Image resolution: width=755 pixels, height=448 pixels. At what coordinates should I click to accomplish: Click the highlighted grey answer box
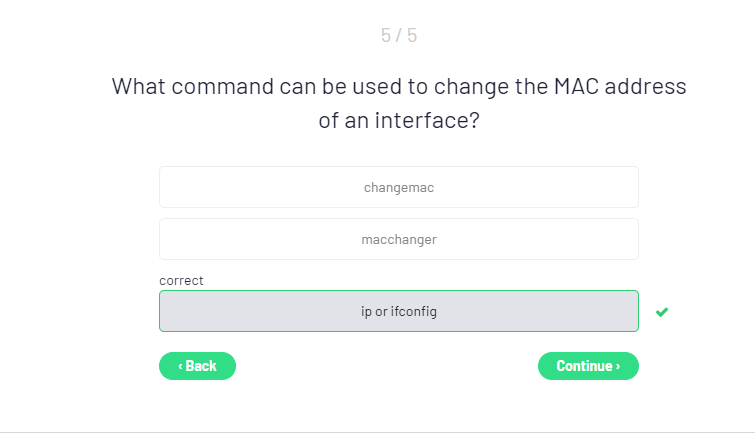(398, 311)
